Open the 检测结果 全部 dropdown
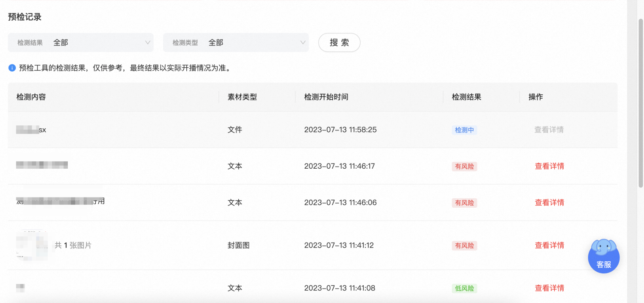The image size is (644, 303). [81, 42]
